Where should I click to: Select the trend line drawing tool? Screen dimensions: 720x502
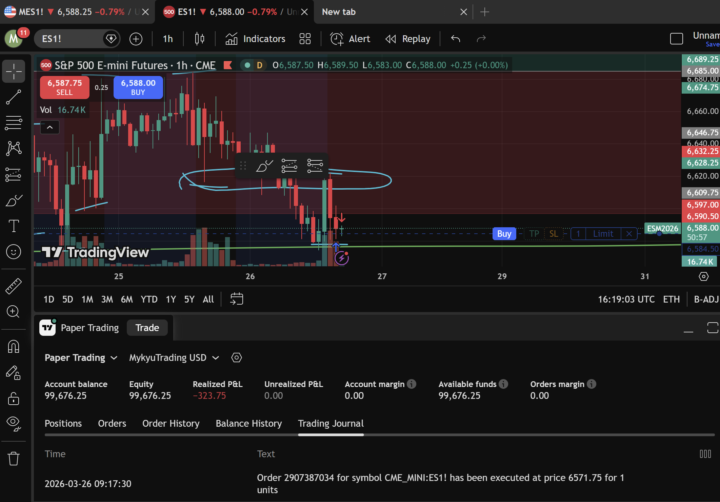tap(14, 97)
